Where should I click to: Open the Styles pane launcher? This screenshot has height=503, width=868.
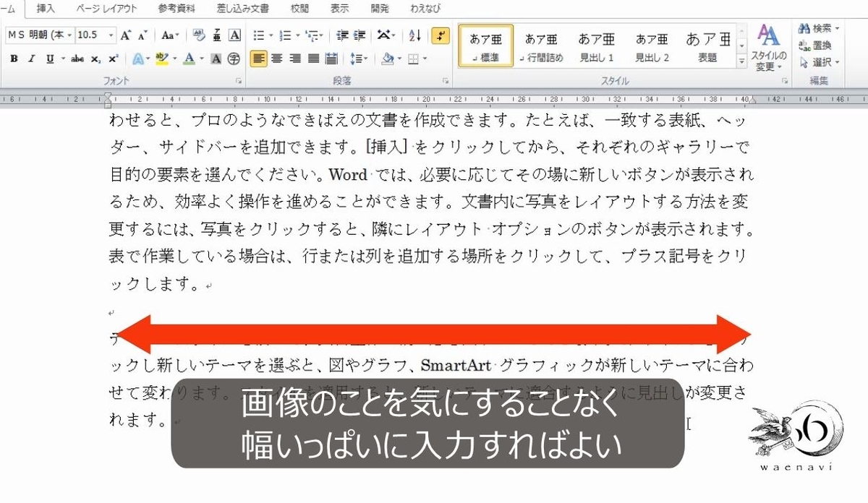tap(784, 82)
